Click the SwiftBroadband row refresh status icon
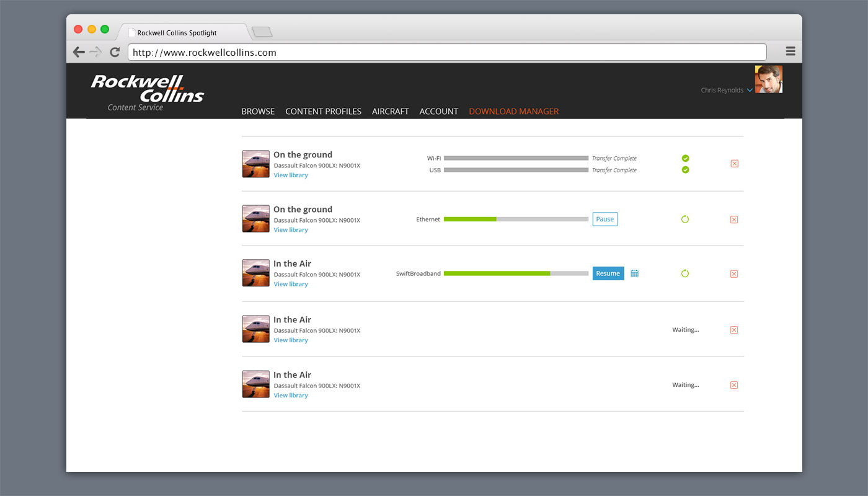The width and height of the screenshot is (868, 496). (x=685, y=273)
